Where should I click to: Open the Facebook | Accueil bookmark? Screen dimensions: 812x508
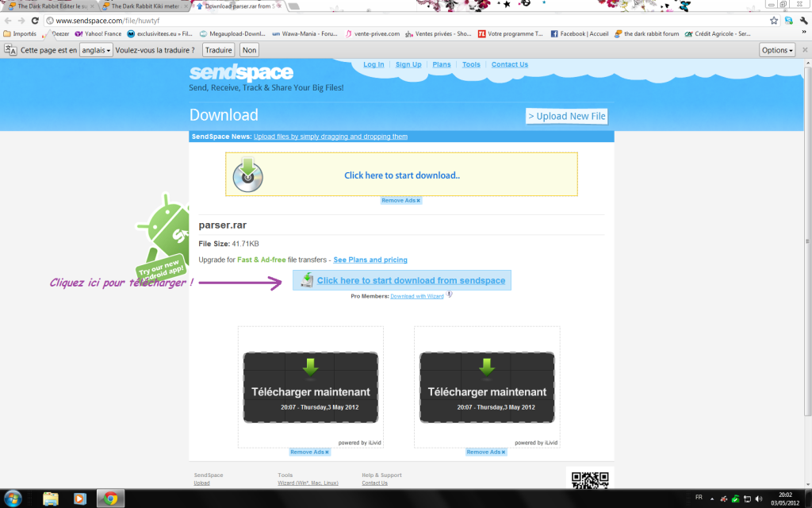579,33
